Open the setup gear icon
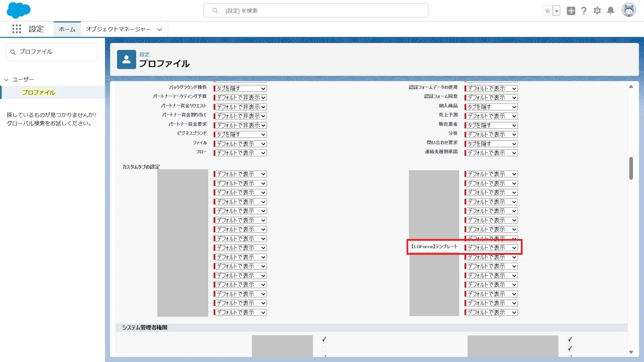644x362 pixels. [x=597, y=11]
